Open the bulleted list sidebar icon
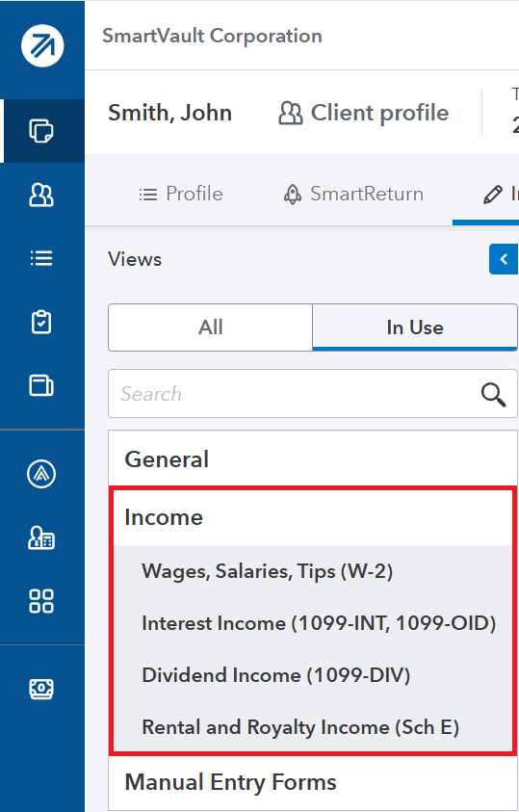Screen dimensions: 519x812 point(41,258)
